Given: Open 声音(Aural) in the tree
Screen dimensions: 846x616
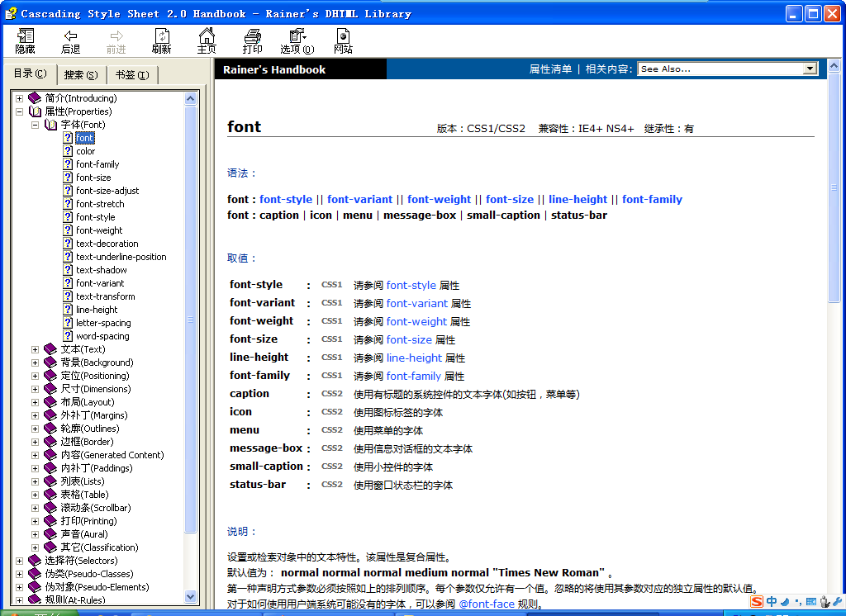Looking at the screenshot, I should (x=83, y=534).
